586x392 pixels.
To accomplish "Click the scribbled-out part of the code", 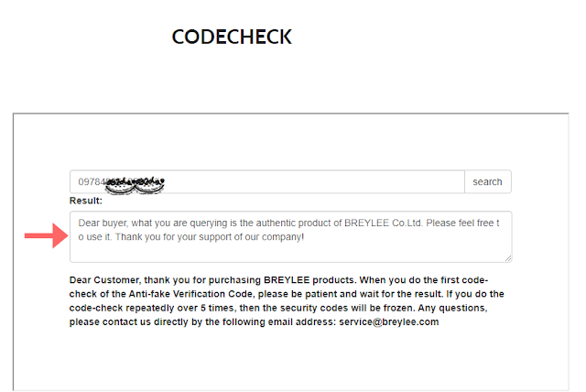I will click(x=135, y=185).
